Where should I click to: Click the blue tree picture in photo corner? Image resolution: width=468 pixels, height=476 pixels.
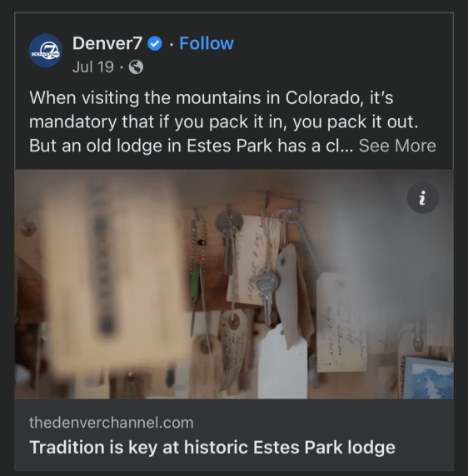click(427, 378)
